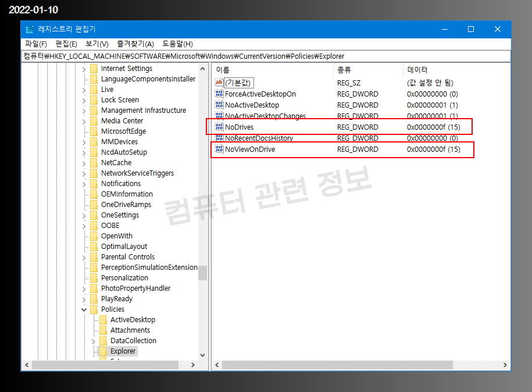Expand the DataCollection key

click(x=94, y=341)
